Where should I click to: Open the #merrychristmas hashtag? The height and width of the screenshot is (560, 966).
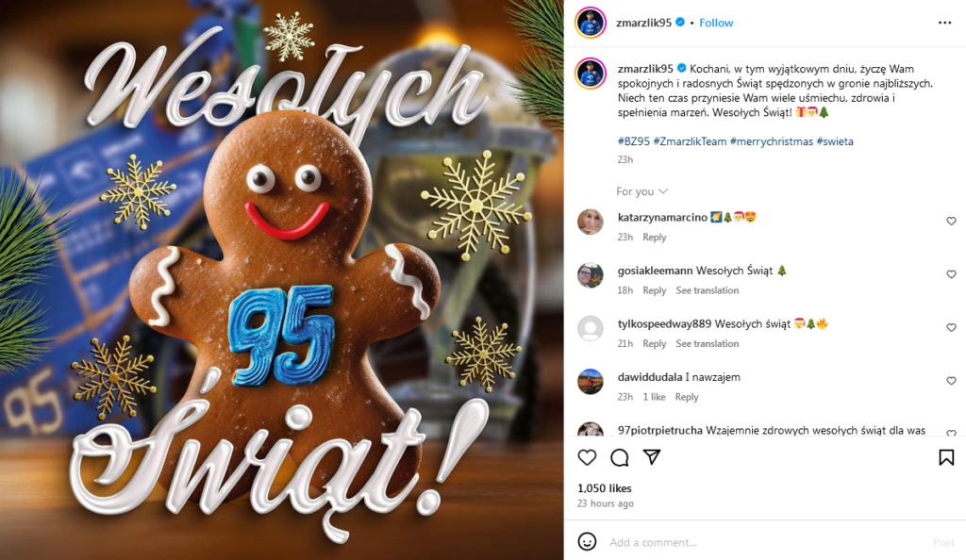pyautogui.click(x=772, y=141)
